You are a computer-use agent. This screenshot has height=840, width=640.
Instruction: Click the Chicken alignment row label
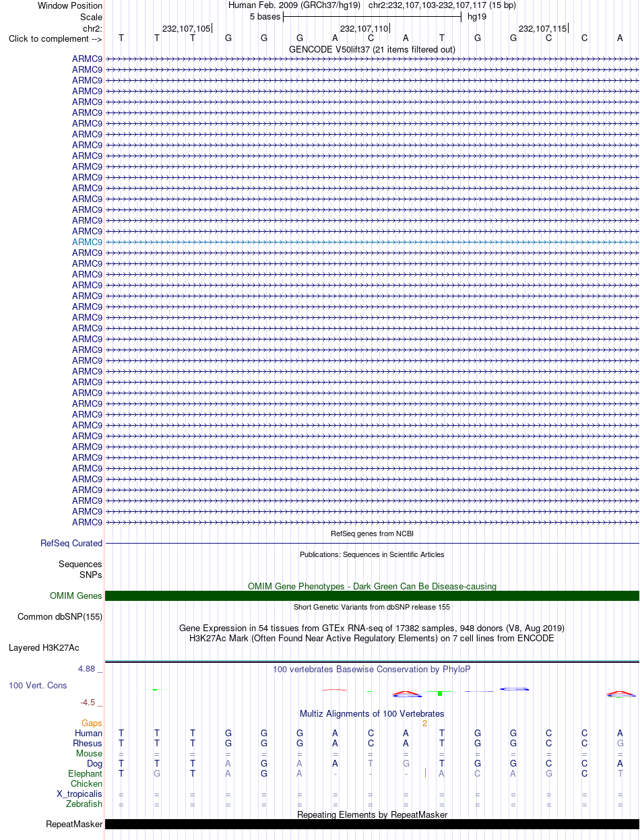[86, 784]
